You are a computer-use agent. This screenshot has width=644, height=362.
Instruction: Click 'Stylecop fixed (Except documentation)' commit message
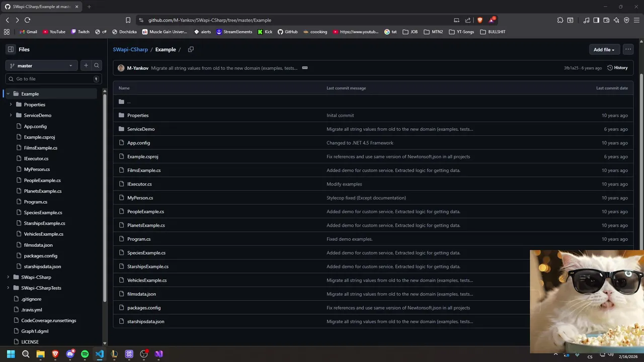[366, 198]
